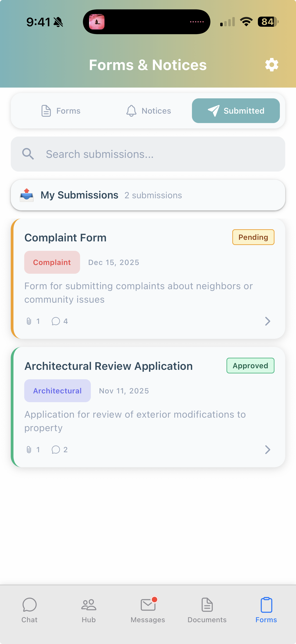Click the Architectural Review attachment paperclip icon
The height and width of the screenshot is (644, 296).
(x=29, y=450)
